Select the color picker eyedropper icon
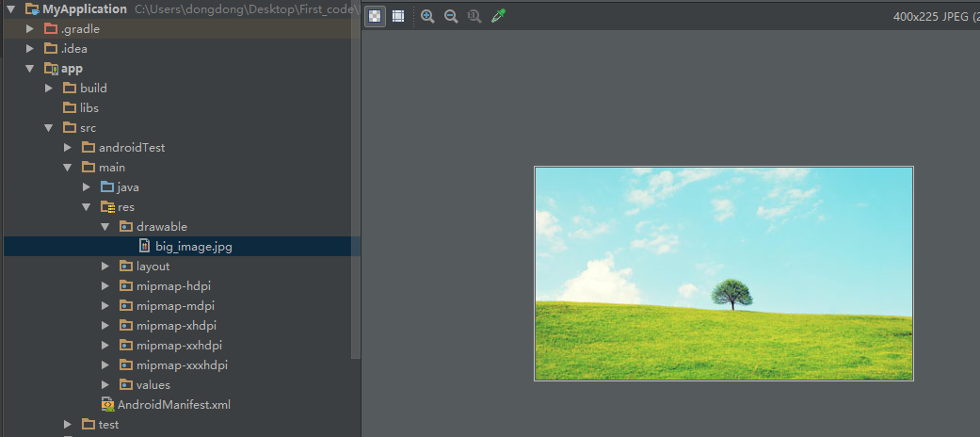This screenshot has height=437, width=980. pos(498,16)
